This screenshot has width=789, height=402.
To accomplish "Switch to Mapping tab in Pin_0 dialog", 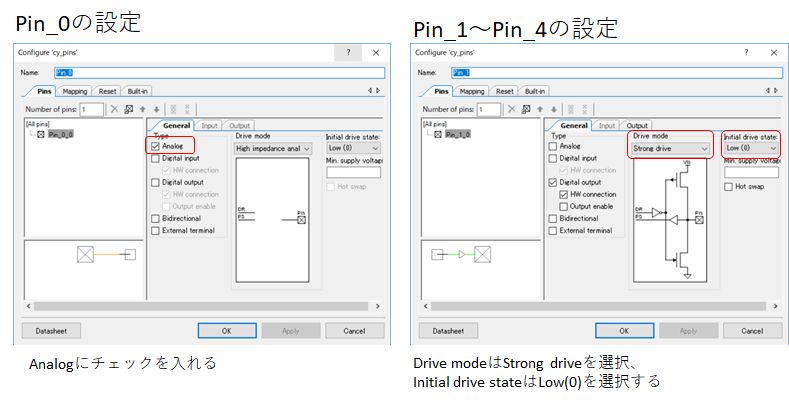I will click(x=74, y=91).
